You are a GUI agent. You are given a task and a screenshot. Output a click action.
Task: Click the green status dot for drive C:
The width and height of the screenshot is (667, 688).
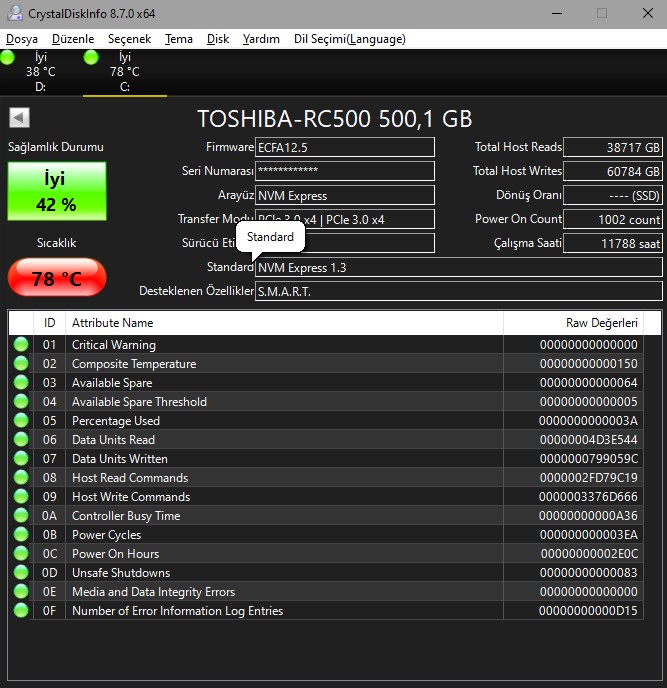[x=91, y=57]
